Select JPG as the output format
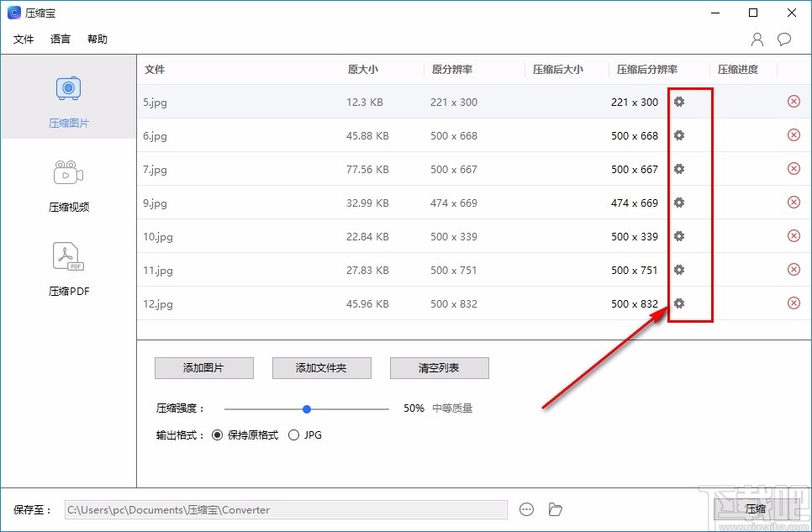812x532 pixels. (x=294, y=435)
